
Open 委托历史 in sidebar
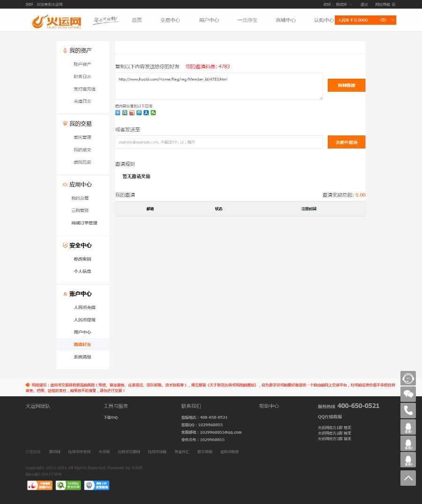coord(83,162)
